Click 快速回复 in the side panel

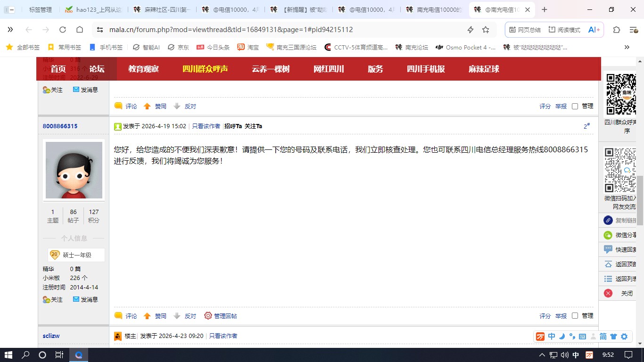(x=620, y=249)
